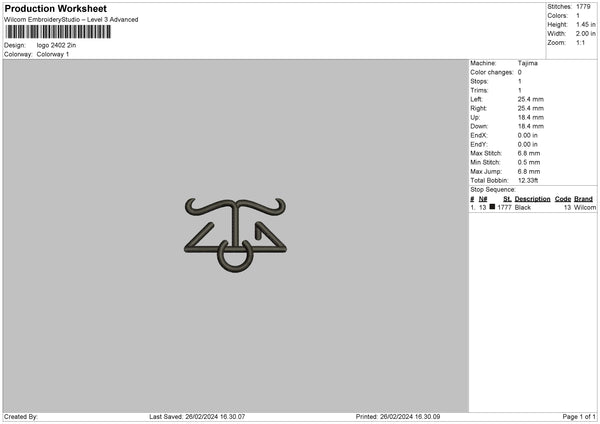Click the 'Wilcom' brand cell
Image resolution: width=600 pixels, height=424 pixels.
585,207
